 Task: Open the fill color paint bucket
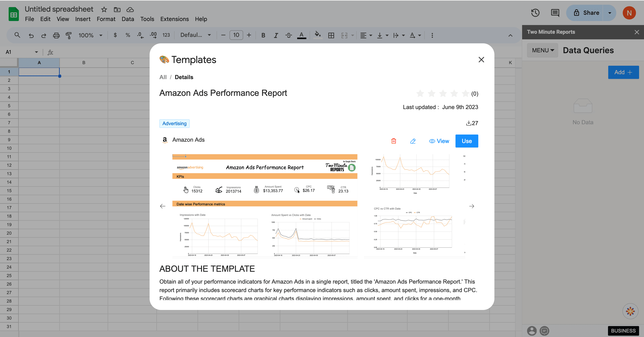pyautogui.click(x=318, y=35)
